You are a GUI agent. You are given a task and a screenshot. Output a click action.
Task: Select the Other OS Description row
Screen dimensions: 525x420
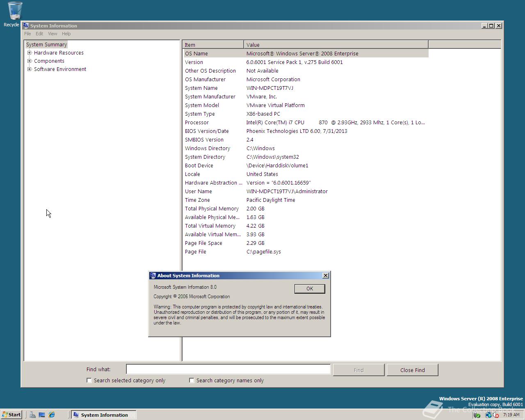coord(306,71)
